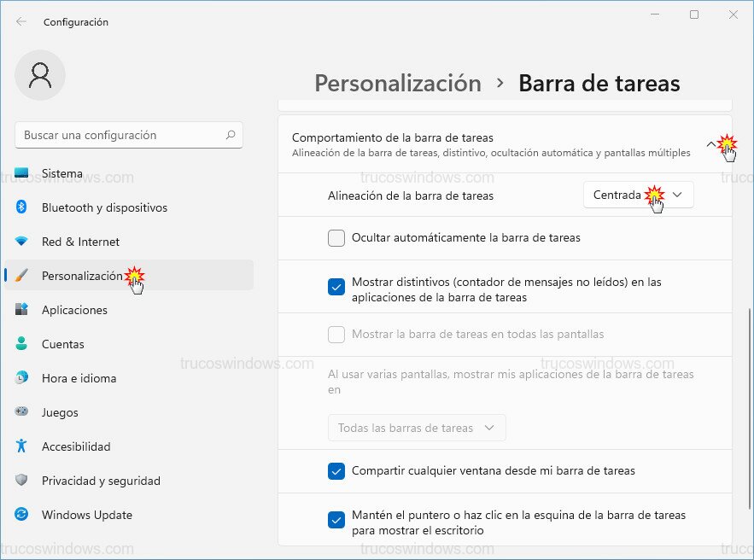Image resolution: width=754 pixels, height=560 pixels.
Task: Click the user profile avatar
Action: (40, 75)
